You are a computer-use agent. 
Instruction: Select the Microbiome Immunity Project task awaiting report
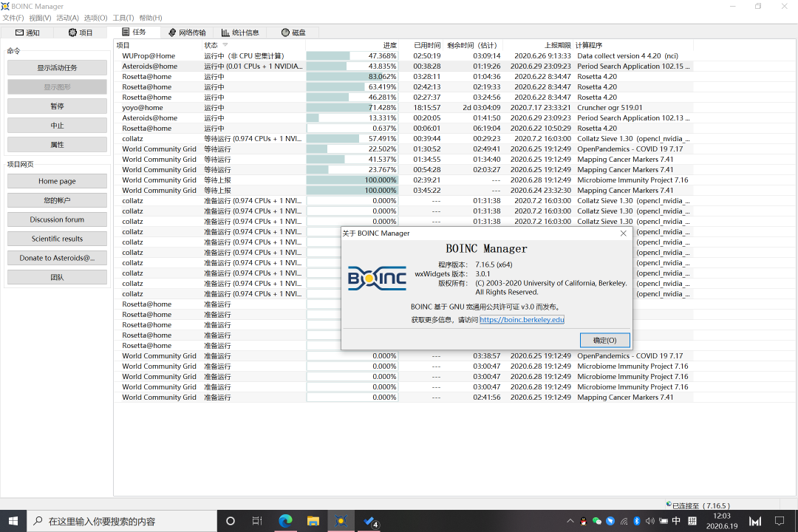click(403, 180)
